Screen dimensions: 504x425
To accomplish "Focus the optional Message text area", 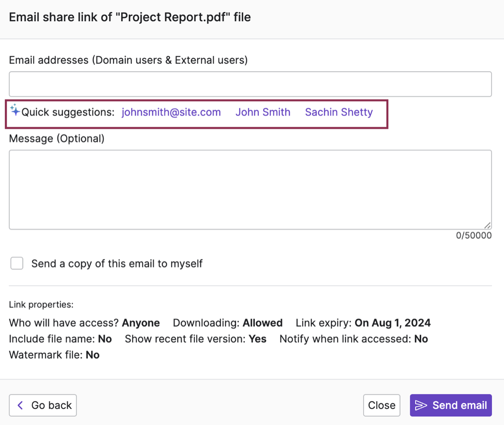I will coord(250,190).
